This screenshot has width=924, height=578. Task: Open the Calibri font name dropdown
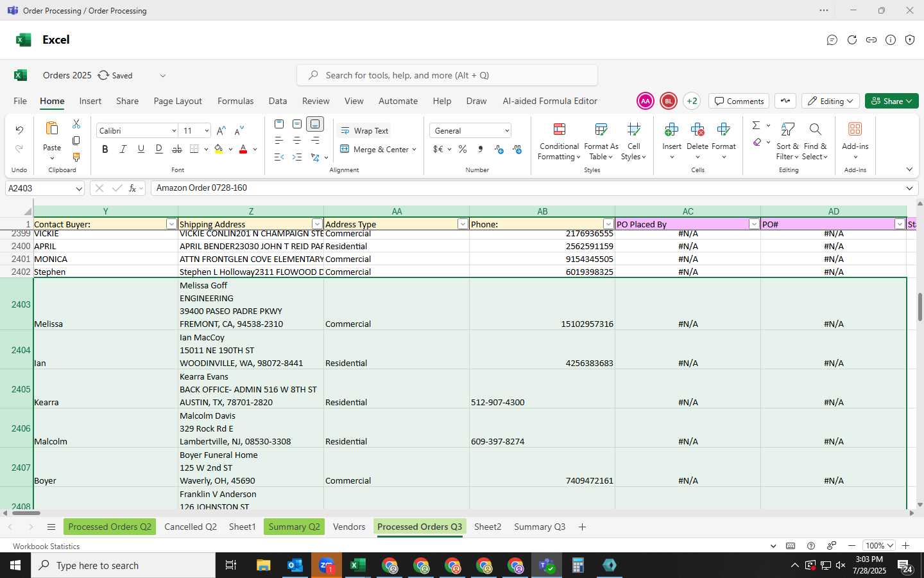173,131
